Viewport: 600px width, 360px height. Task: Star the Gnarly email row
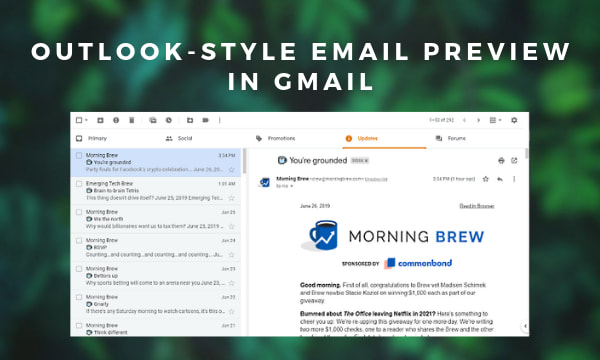click(232, 311)
